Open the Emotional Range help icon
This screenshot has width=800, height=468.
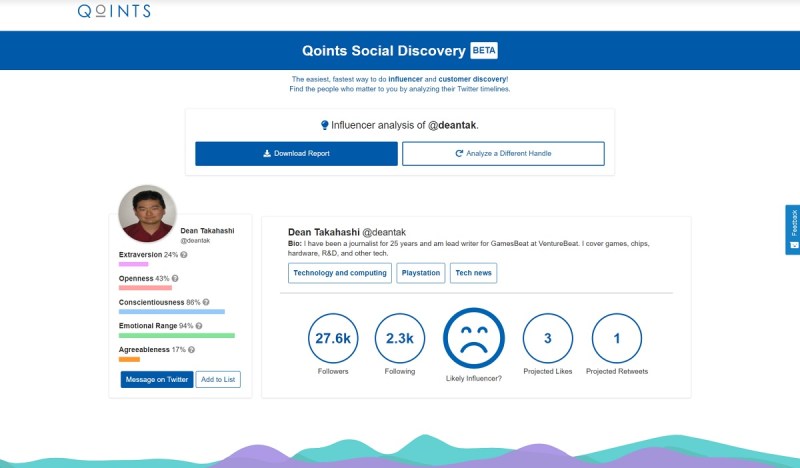click(x=199, y=326)
